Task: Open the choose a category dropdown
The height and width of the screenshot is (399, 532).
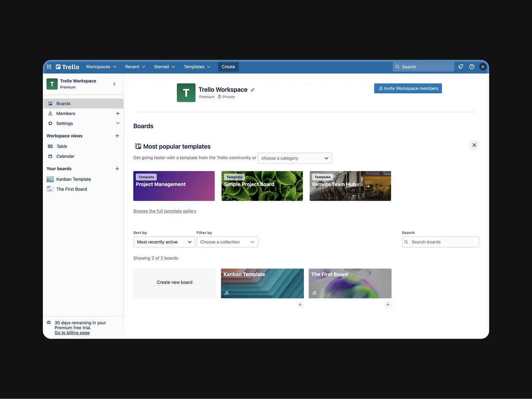Action: pyautogui.click(x=294, y=158)
